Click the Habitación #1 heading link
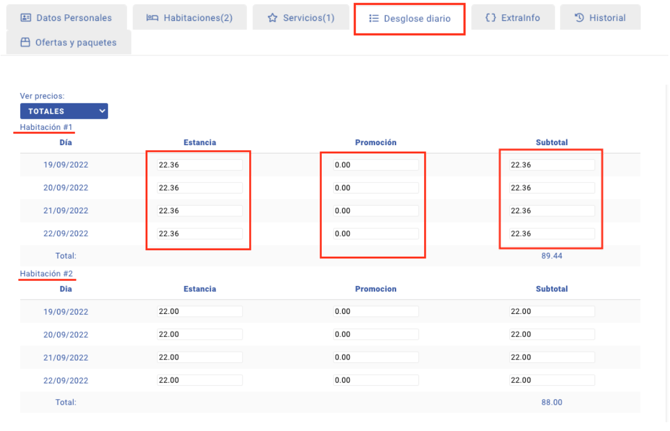The height and width of the screenshot is (431, 670). (x=46, y=127)
